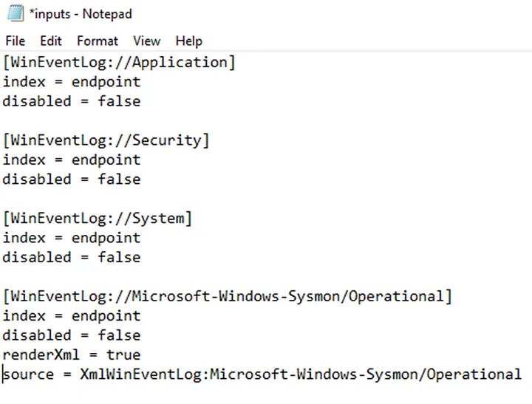This screenshot has height=404, width=532.
Task: Click 'disabled = false' under Sysmon stanza
Action: [72, 335]
